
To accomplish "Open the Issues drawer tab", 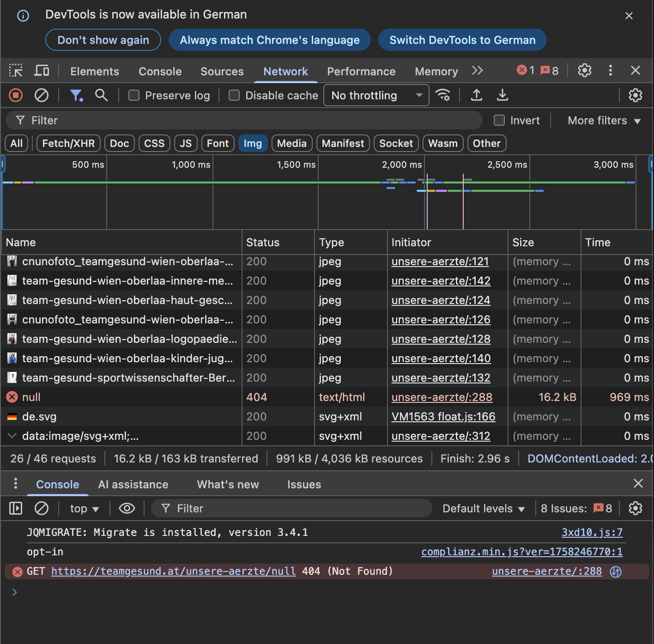I will (304, 485).
